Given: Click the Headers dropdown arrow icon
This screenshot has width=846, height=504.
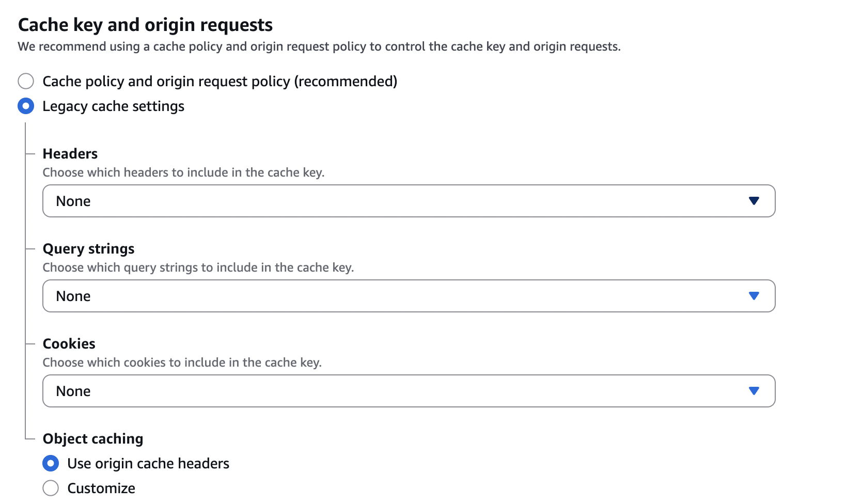Looking at the screenshot, I should coord(754,201).
